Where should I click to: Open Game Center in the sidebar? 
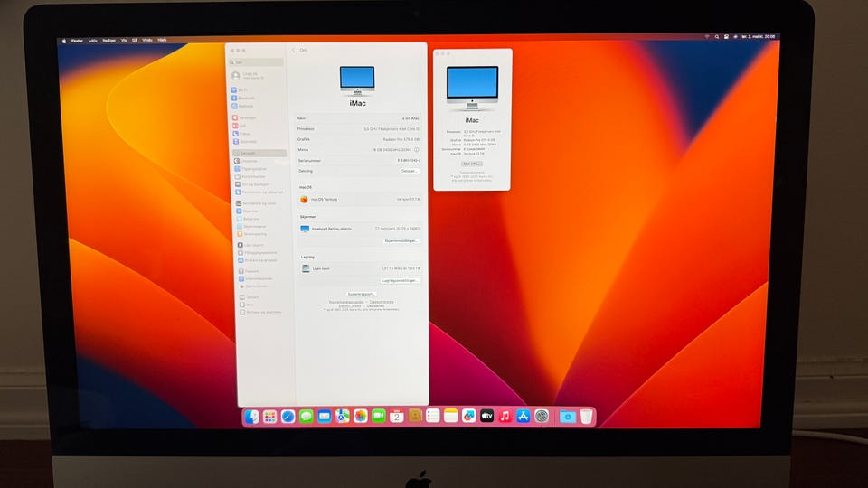[x=253, y=286]
